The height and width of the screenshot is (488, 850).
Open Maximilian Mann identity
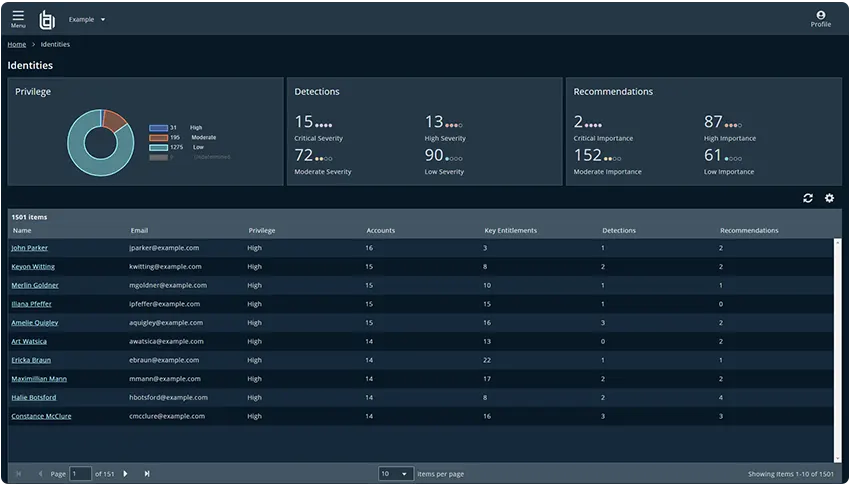39,379
